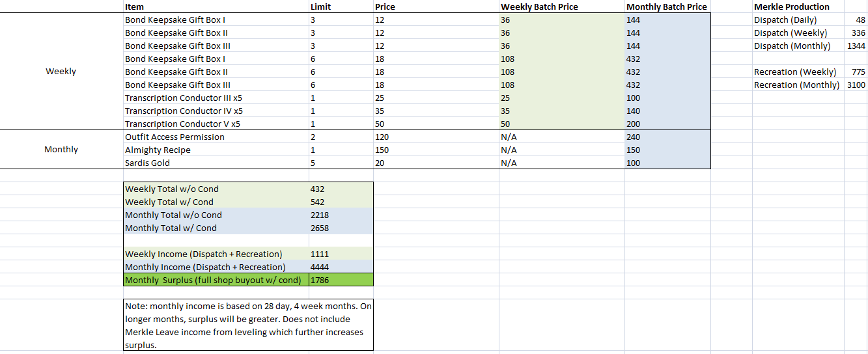This screenshot has width=868, height=354.
Task: Select the "Recreation (Weekly)" label cell
Action: [798, 72]
